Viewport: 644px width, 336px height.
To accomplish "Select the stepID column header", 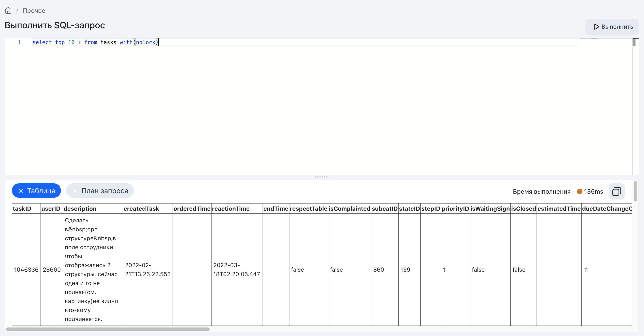I will [431, 208].
